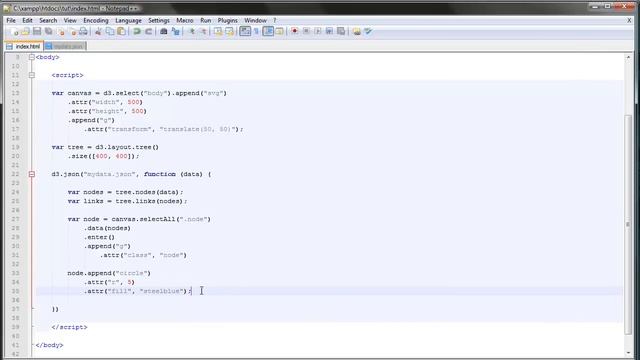Click the vertical scrollbar down arrow
Viewport: 640px width, 360px height.
click(628, 353)
